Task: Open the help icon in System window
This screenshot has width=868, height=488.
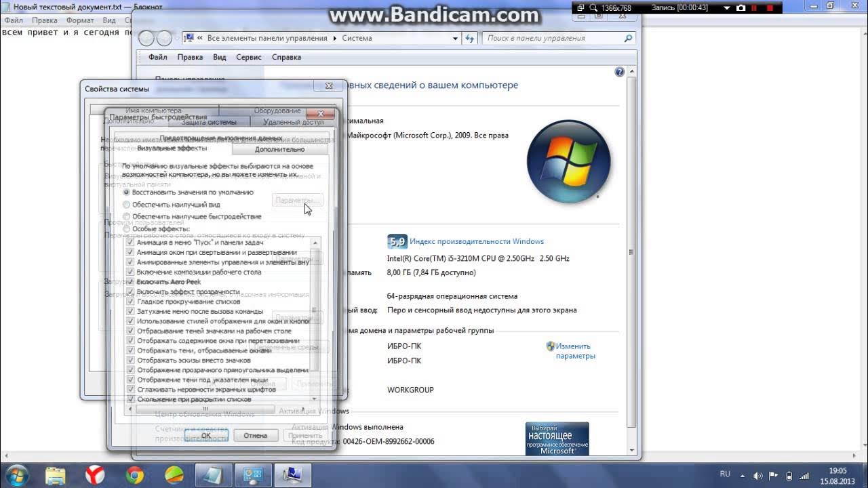Action: click(619, 72)
